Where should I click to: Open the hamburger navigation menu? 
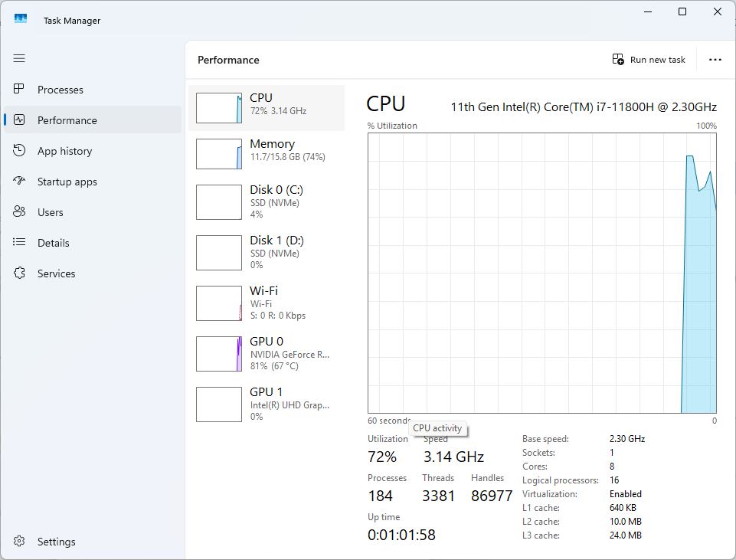click(x=19, y=58)
